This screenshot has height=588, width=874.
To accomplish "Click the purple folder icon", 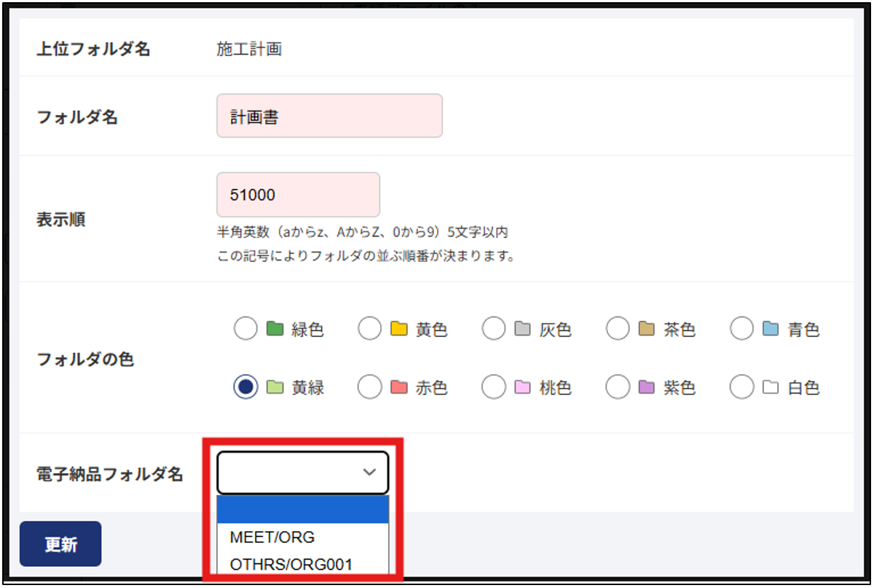I will click(x=646, y=387).
